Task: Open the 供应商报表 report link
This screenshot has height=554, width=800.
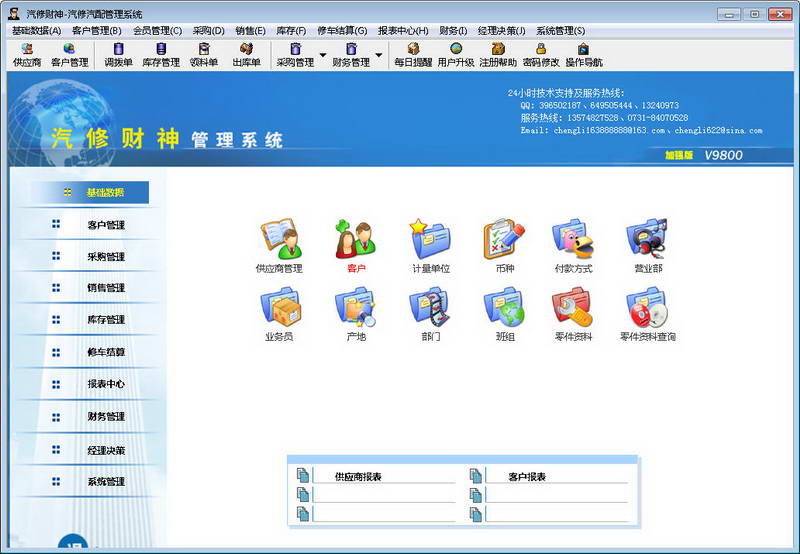Action: [358, 476]
